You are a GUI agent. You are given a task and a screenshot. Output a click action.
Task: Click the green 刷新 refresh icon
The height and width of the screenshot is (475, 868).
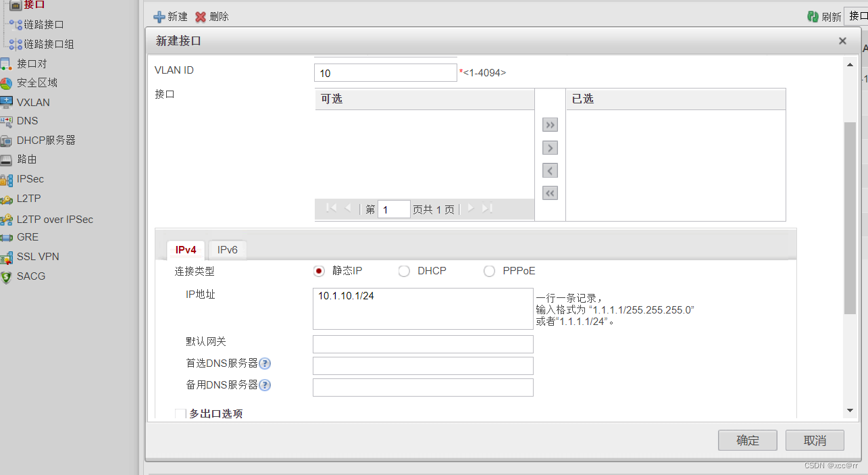click(x=813, y=16)
